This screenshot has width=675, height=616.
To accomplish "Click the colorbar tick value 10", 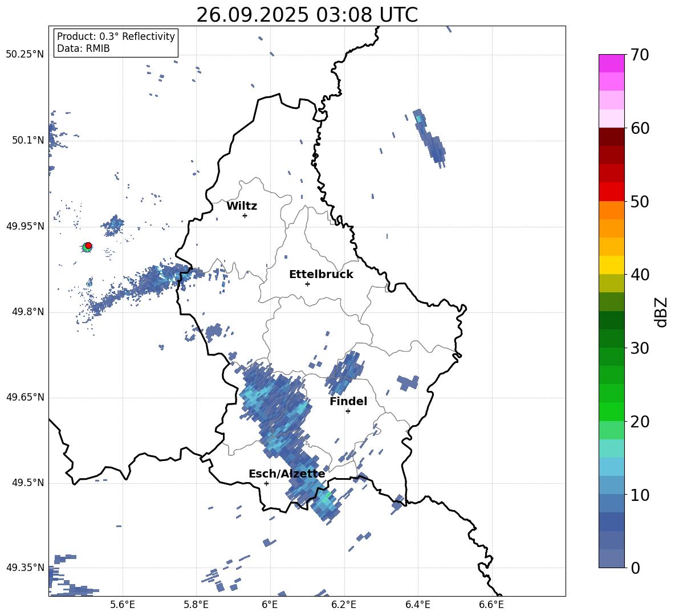I will point(640,495).
